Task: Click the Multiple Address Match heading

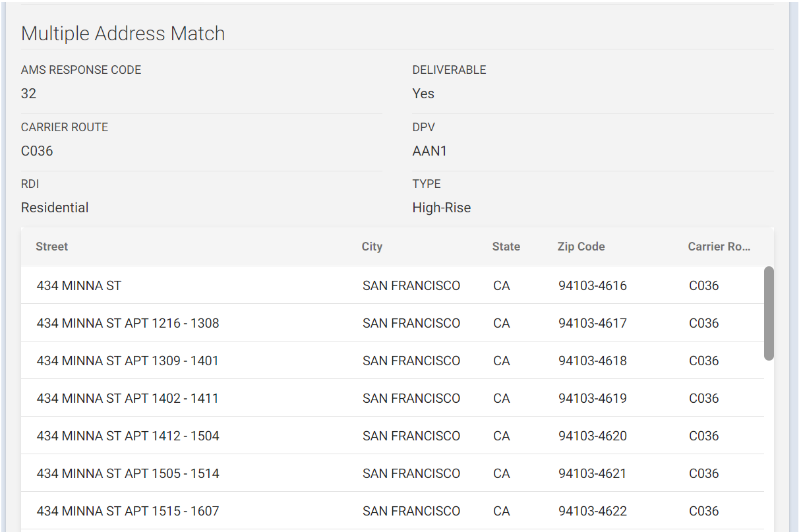Action: 123,34
